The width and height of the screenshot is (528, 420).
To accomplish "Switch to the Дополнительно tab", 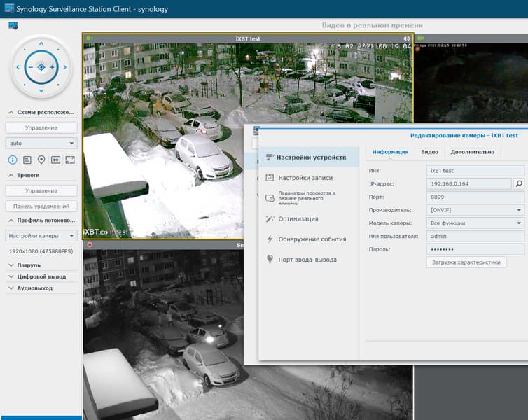I will tap(472, 152).
